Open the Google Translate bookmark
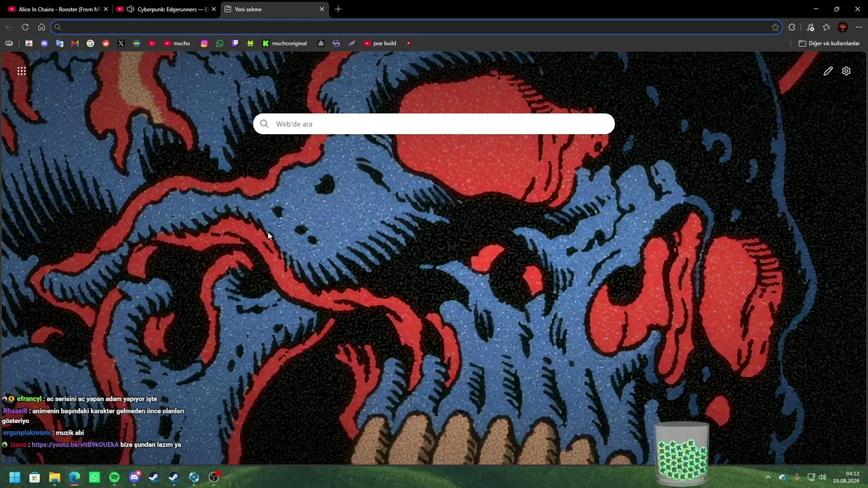 (x=60, y=43)
